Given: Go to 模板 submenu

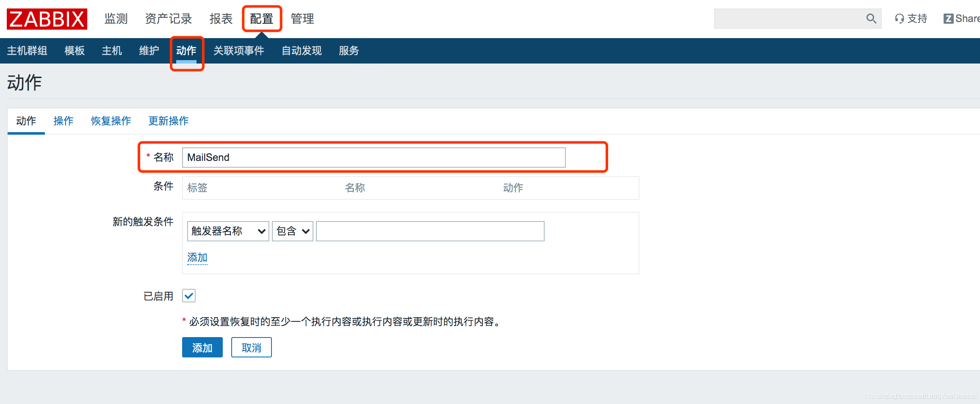Looking at the screenshot, I should point(75,51).
